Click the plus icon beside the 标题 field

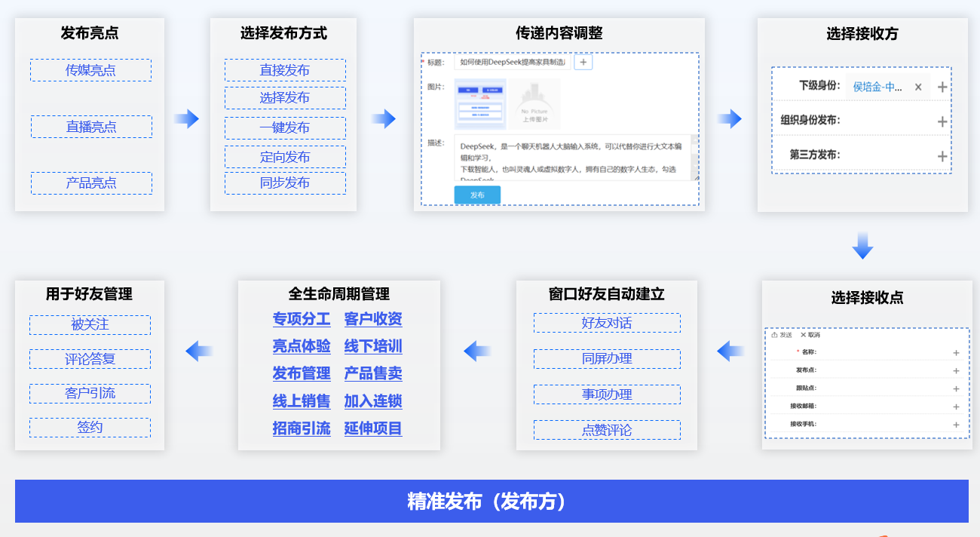click(583, 63)
